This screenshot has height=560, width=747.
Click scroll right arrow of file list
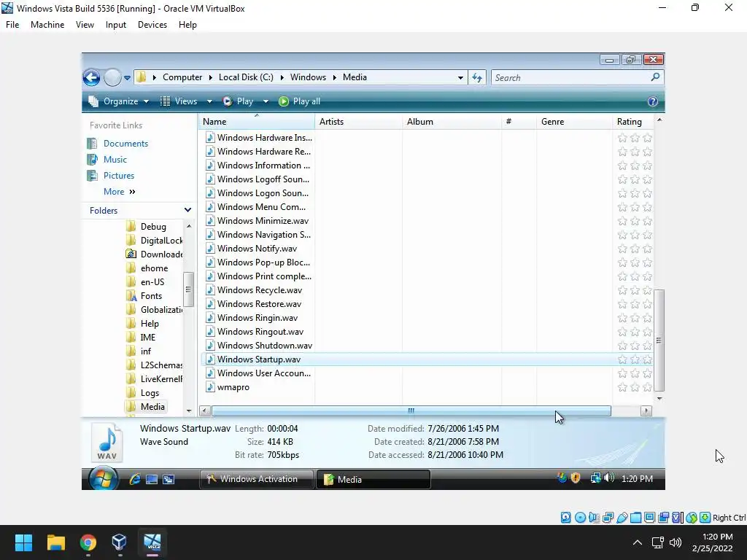coord(646,411)
